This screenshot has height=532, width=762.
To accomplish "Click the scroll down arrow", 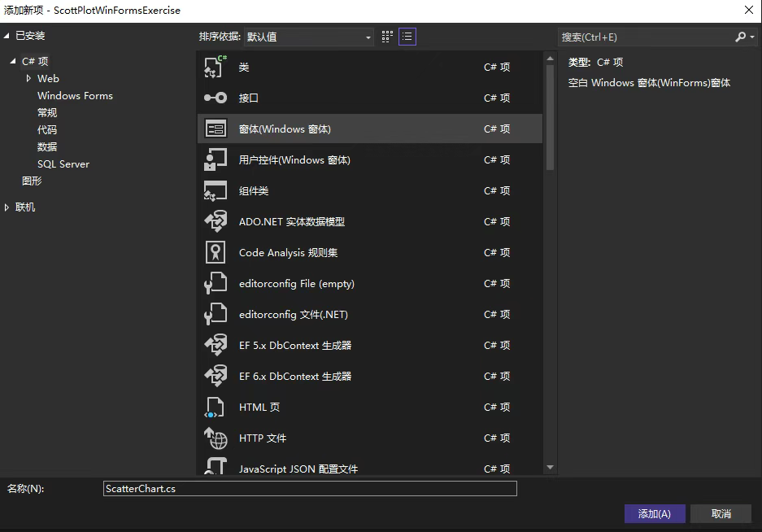I will tap(550, 467).
